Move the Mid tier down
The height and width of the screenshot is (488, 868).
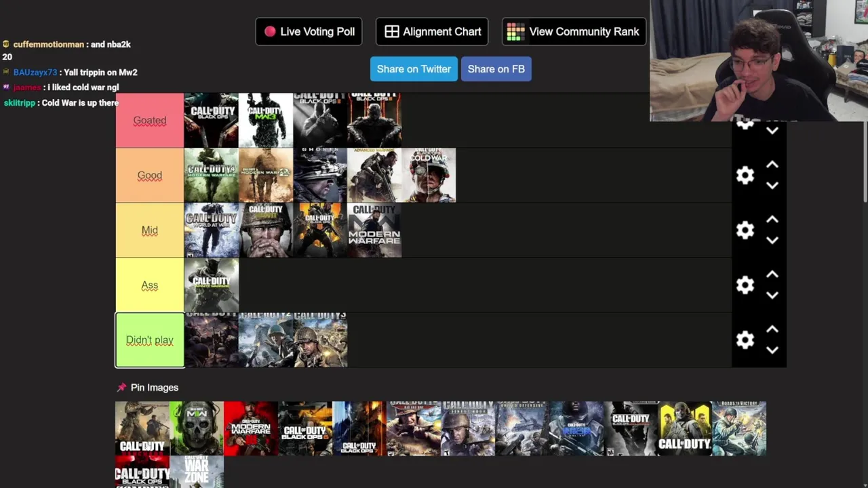click(x=772, y=241)
